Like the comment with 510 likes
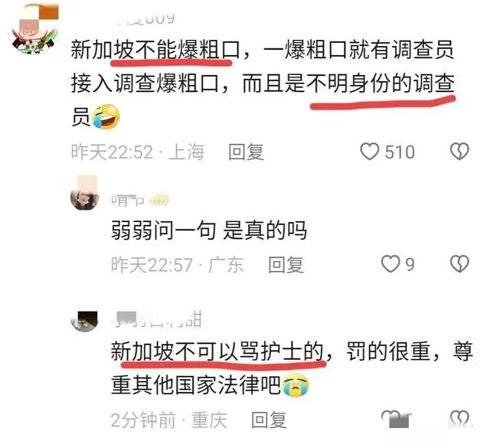Screen dimensions: 490x448 370,152
